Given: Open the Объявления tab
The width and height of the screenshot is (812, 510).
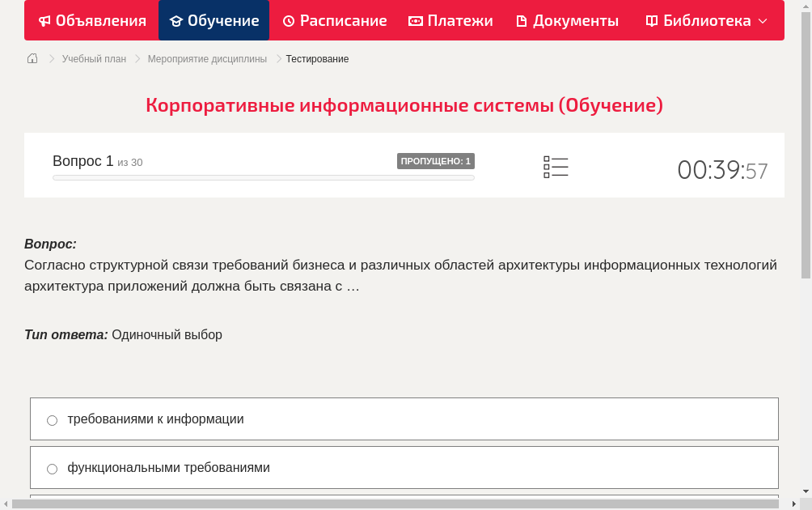Looking at the screenshot, I should (x=92, y=21).
